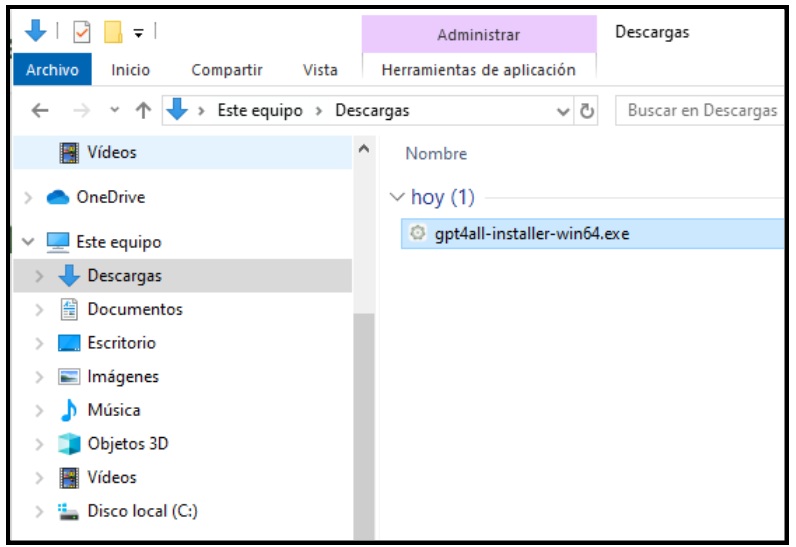Open Herramientas de aplicación tab

479,70
